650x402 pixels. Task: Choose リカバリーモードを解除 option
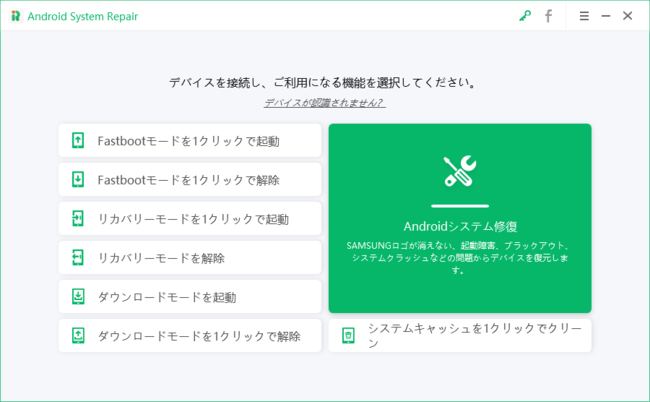pos(190,257)
